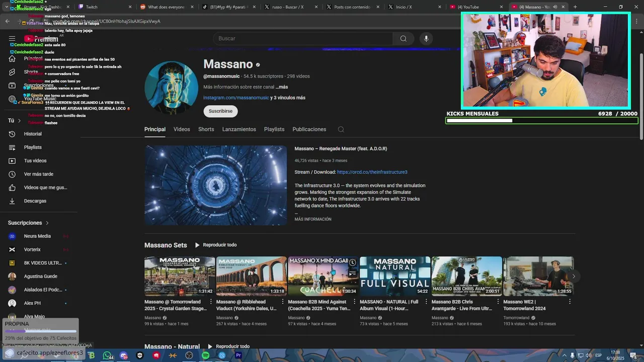The width and height of the screenshot is (644, 362).
Task: Open taskbar clock showing 17:38
Action: point(616,355)
